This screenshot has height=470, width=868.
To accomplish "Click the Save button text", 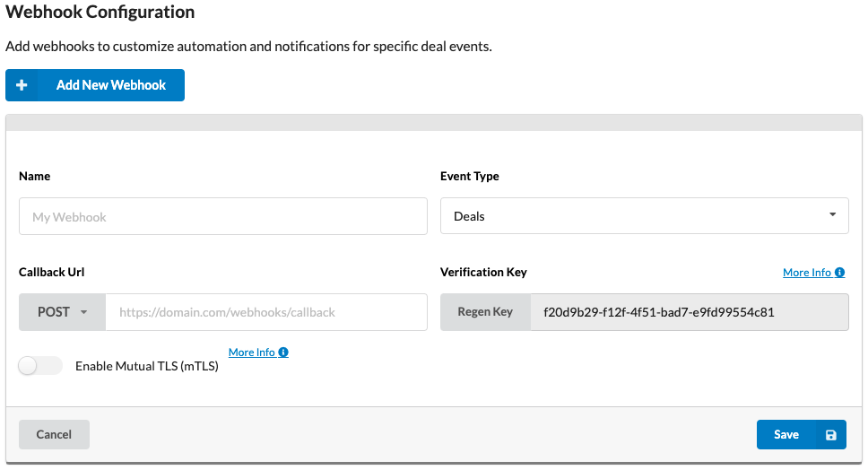I will click(786, 434).
